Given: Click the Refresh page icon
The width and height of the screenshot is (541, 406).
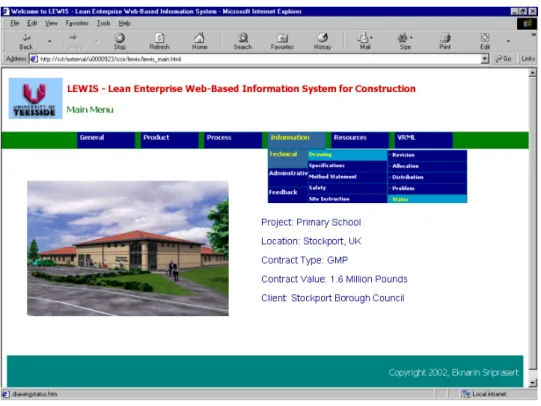Looking at the screenshot, I should click(159, 41).
